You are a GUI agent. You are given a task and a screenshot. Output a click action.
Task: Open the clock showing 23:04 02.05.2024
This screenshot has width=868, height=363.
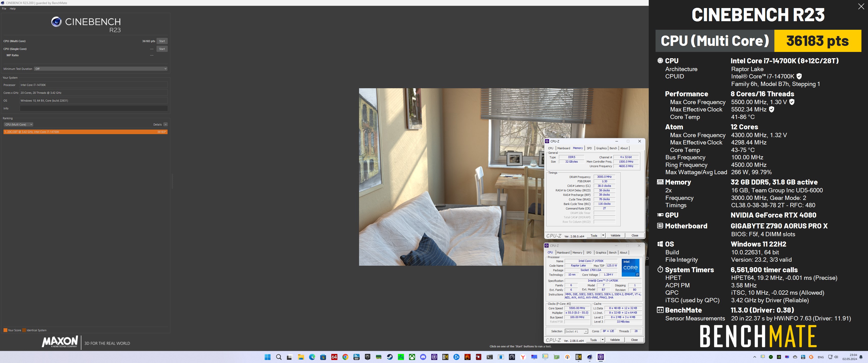tap(850, 357)
